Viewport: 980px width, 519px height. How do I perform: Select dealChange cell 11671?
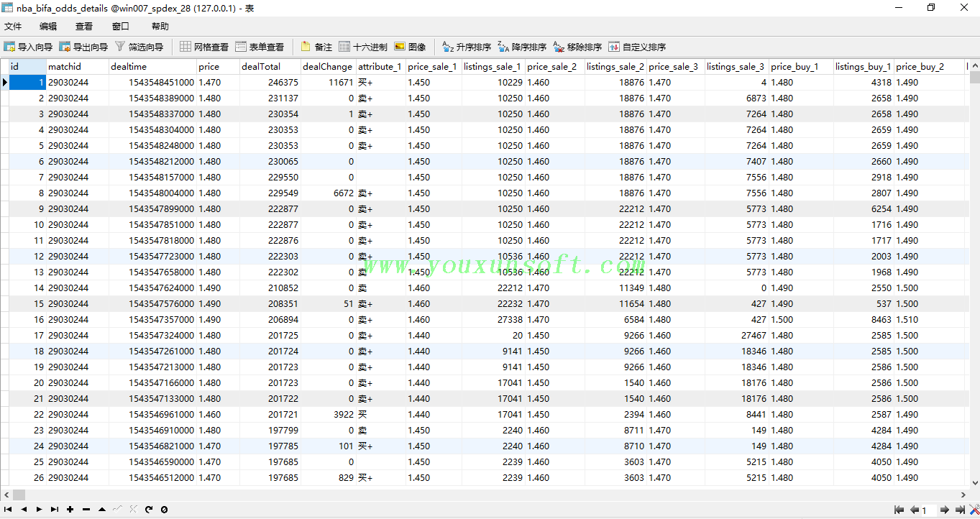click(x=329, y=82)
